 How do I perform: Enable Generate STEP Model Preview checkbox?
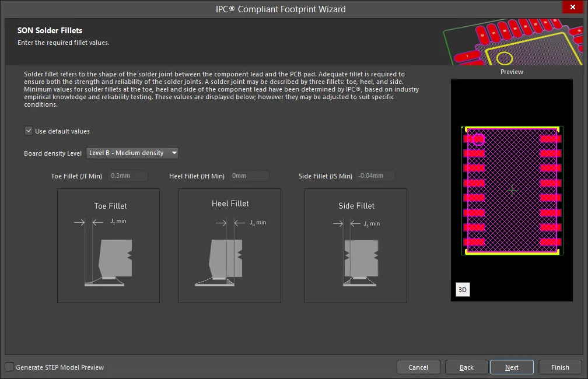pyautogui.click(x=10, y=367)
